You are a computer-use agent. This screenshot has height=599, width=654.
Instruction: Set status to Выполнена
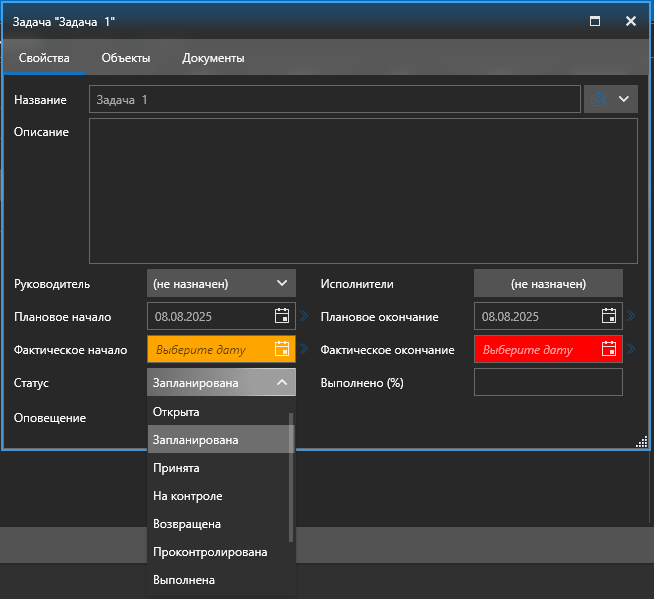[x=183, y=580]
